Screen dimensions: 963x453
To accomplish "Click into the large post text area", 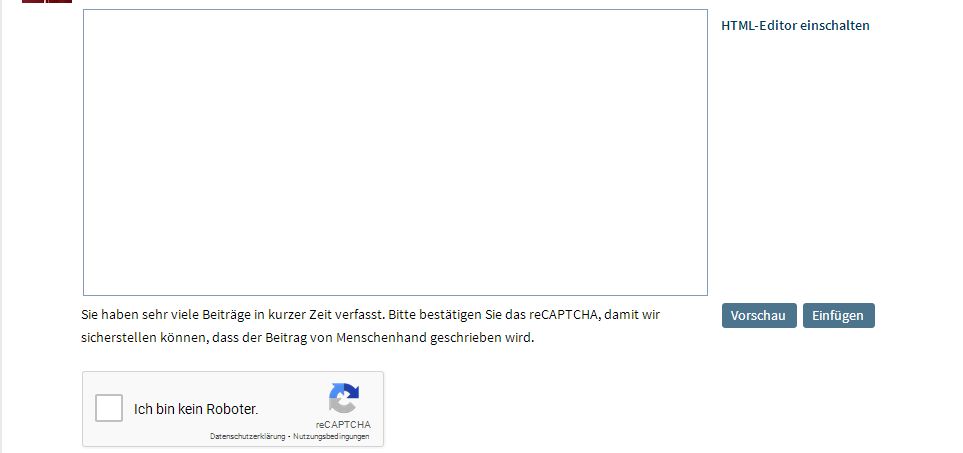I will click(395, 152).
